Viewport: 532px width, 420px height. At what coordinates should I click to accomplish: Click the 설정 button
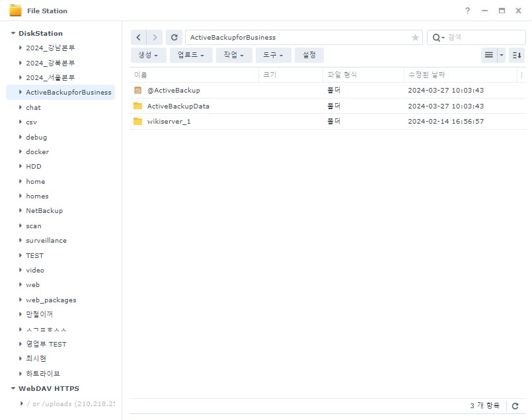pos(309,55)
